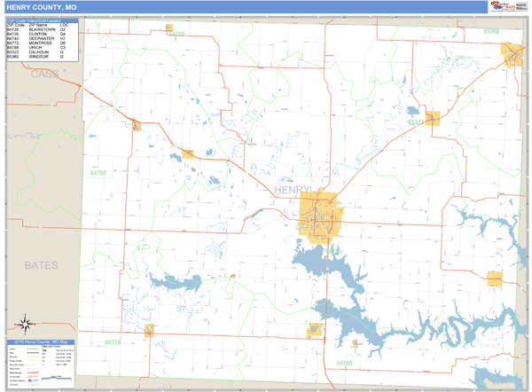Click the compass rose icon
532x392 pixels.
tap(23, 324)
